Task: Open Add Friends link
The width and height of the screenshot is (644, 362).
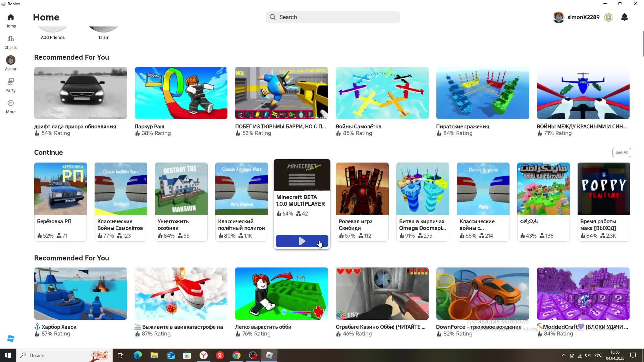Action: (53, 37)
